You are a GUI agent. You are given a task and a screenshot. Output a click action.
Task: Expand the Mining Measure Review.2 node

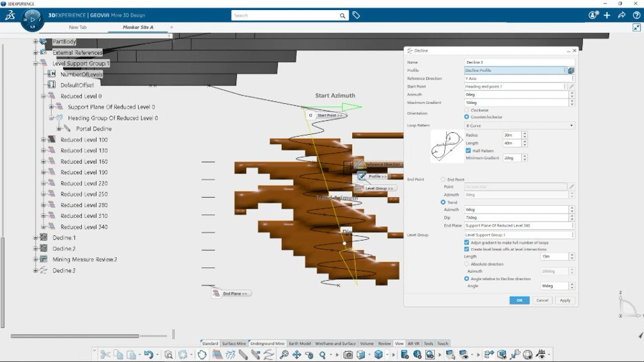[36, 259]
